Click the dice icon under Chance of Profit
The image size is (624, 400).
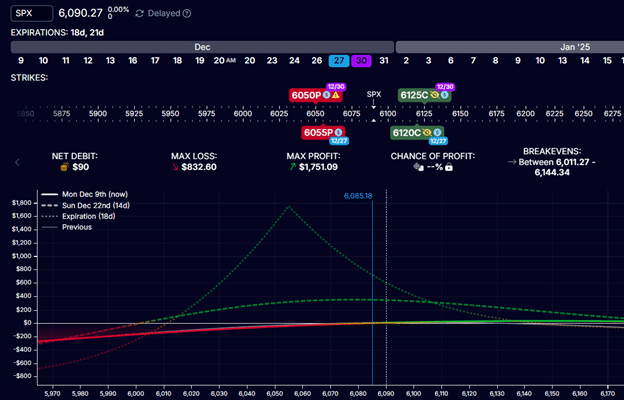coord(418,167)
